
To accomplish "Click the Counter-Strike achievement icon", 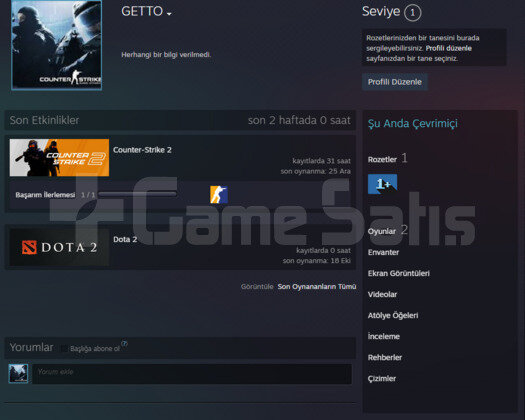I will tap(219, 195).
